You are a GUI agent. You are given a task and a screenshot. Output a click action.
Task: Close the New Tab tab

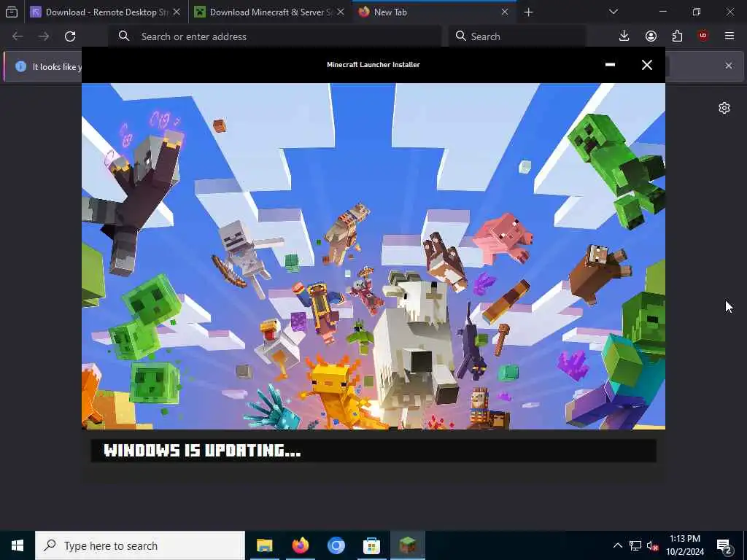(505, 12)
